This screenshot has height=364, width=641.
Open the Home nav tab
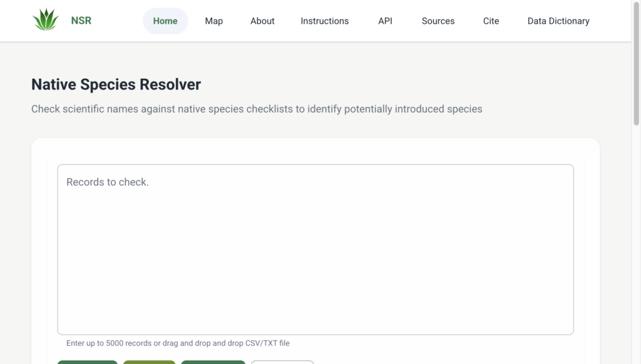[165, 21]
